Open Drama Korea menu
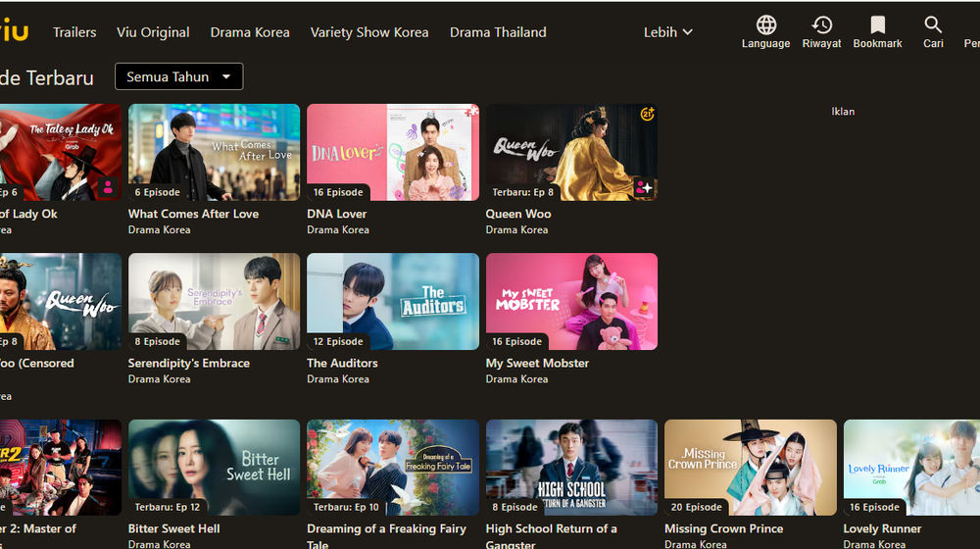Screen dimensions: 980x549 250,32
